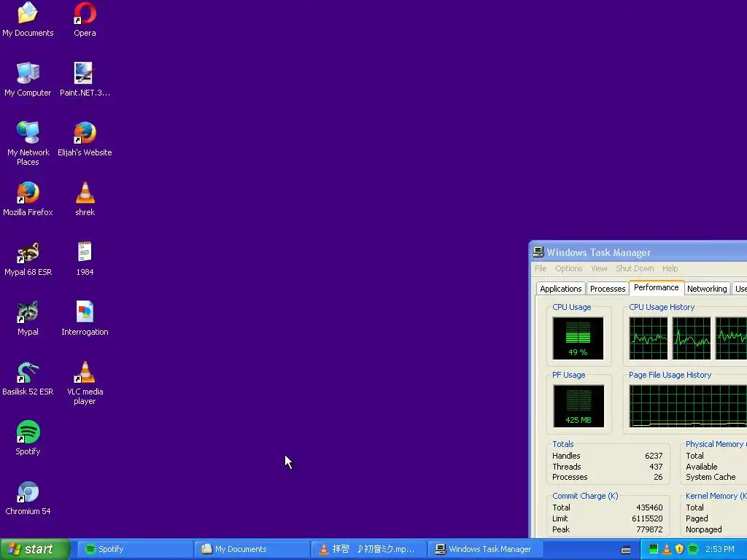Click Commit Charge Peak 779872
This screenshot has height=560, width=747.
point(649,529)
